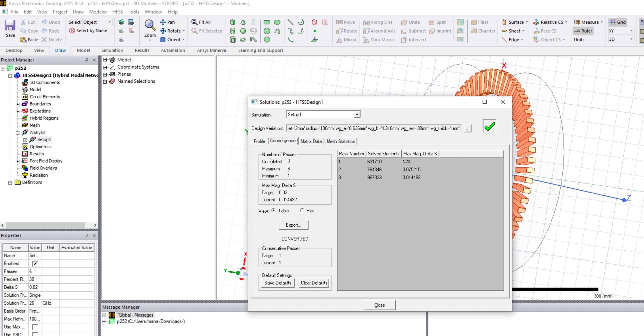
Task: Open the Simulation Setup1 dropdown
Action: tap(357, 115)
